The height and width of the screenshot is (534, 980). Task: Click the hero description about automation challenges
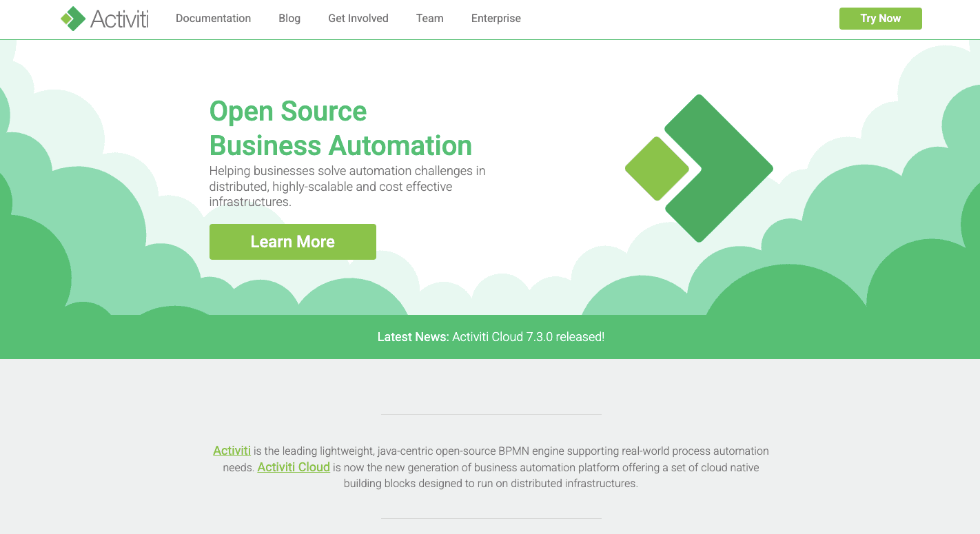[347, 186]
